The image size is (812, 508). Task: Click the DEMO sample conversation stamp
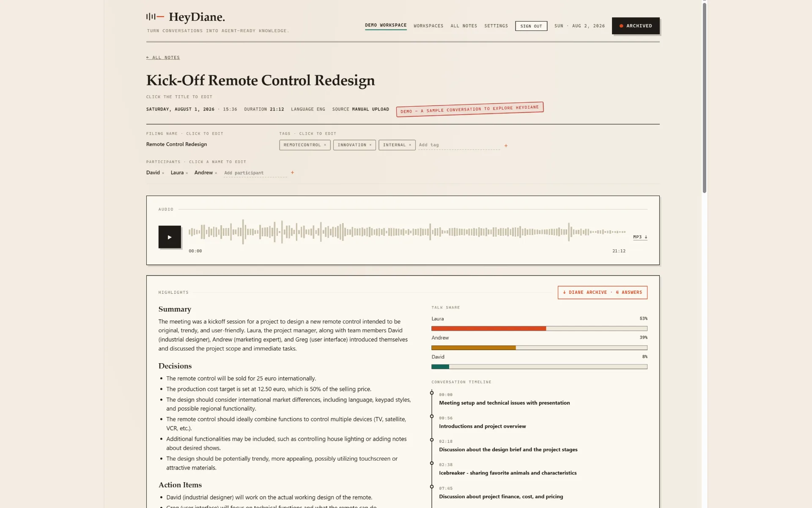coord(469,109)
